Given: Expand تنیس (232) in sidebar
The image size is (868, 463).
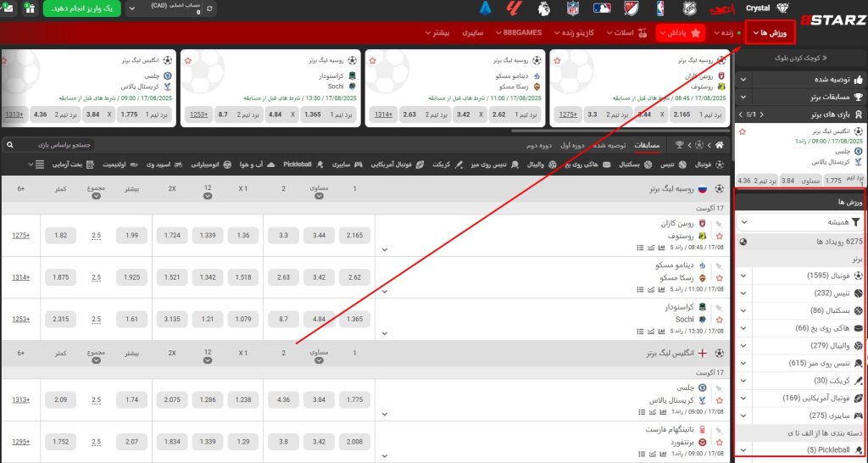Looking at the screenshot, I should tap(743, 293).
